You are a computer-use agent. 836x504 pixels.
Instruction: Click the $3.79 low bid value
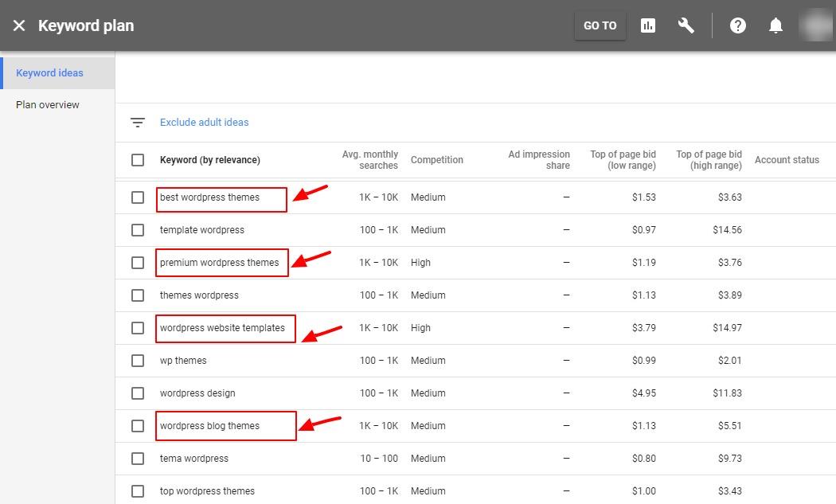tap(644, 328)
